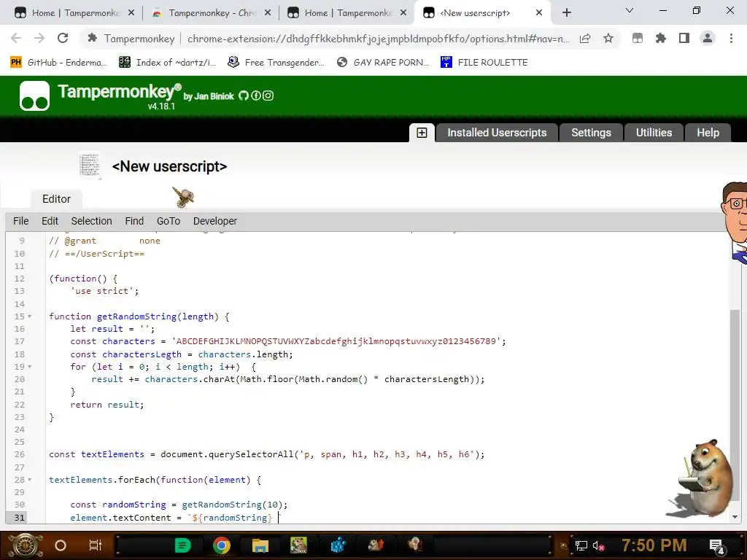The width and height of the screenshot is (747, 560).
Task: Open green chat app on taskbar
Action: coord(183,545)
